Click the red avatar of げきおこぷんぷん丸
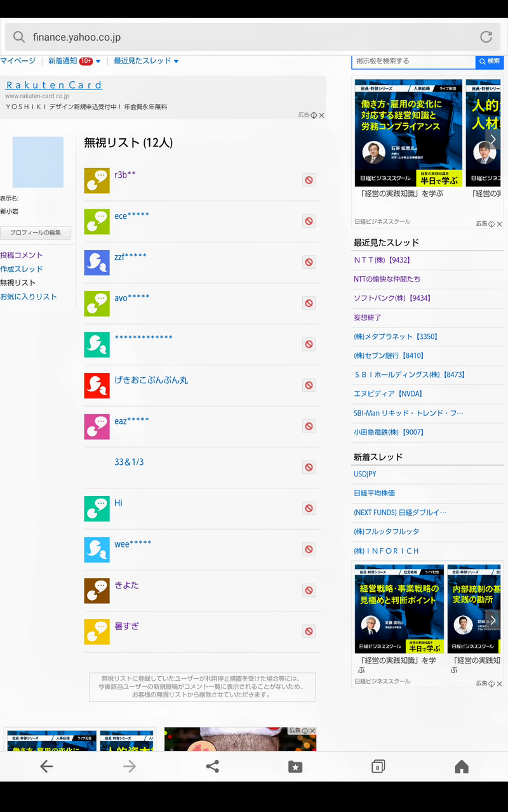The image size is (508, 812). pos(97,386)
